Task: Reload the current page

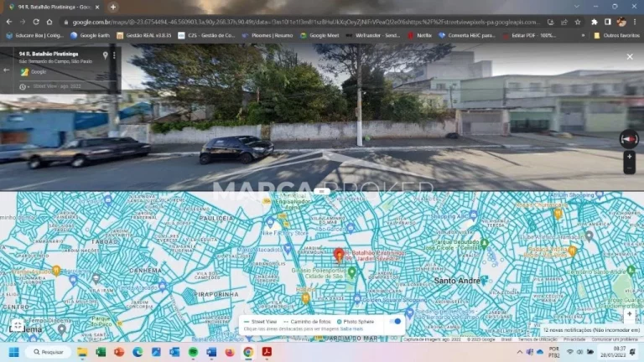Action: [38, 22]
